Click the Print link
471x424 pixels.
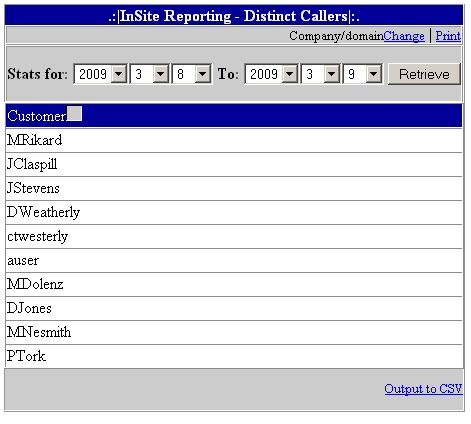(x=448, y=36)
